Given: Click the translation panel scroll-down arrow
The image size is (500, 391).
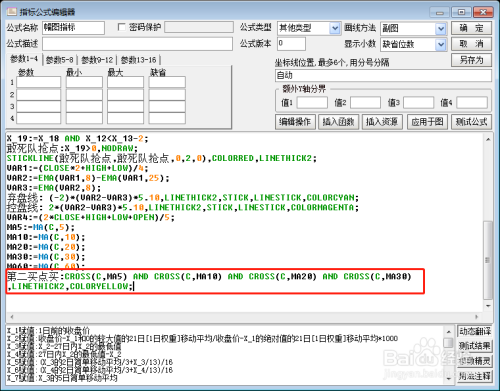Looking at the screenshot, I should [449, 378].
